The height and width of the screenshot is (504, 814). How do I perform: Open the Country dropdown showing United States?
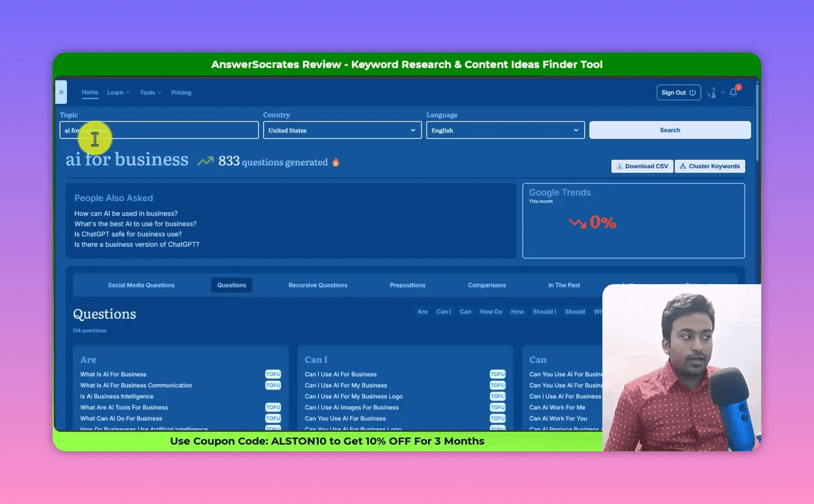342,130
